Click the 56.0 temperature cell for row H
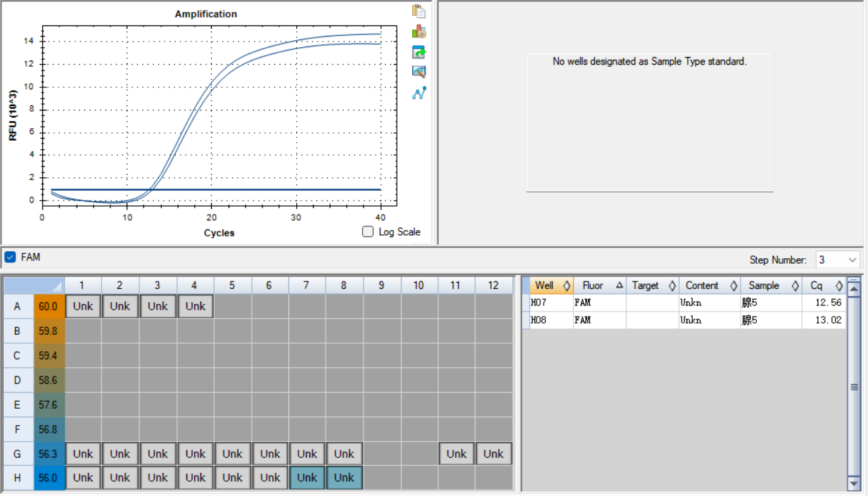The height and width of the screenshot is (496, 868). tap(49, 478)
